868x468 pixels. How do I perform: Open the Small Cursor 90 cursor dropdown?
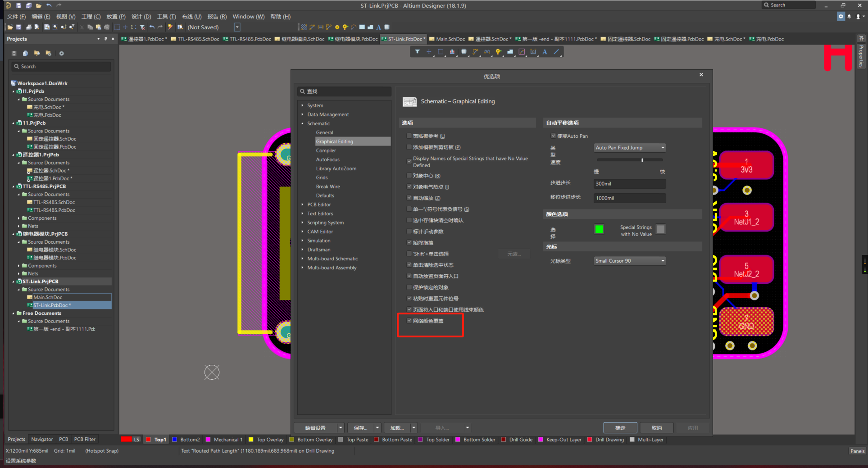click(629, 261)
